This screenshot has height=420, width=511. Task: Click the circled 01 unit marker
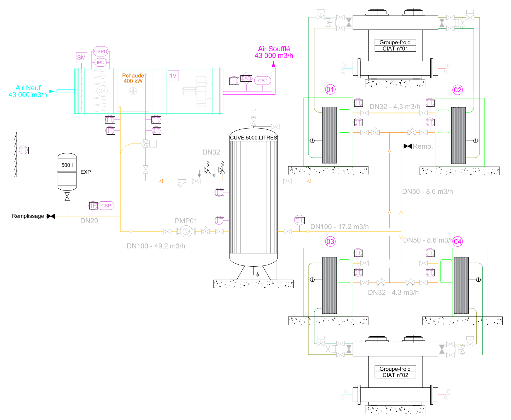click(330, 90)
